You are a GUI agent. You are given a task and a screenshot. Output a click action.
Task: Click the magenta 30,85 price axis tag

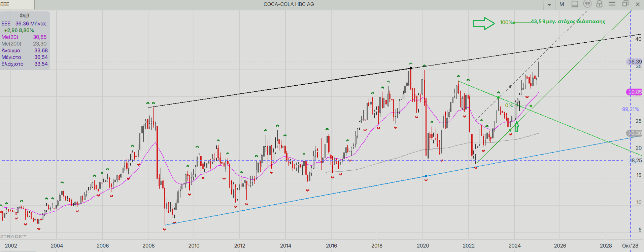coord(634,92)
